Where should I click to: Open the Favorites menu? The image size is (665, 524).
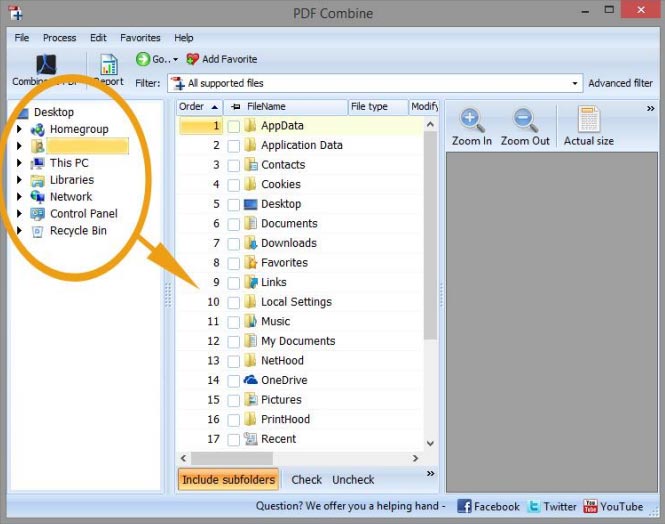pos(140,38)
